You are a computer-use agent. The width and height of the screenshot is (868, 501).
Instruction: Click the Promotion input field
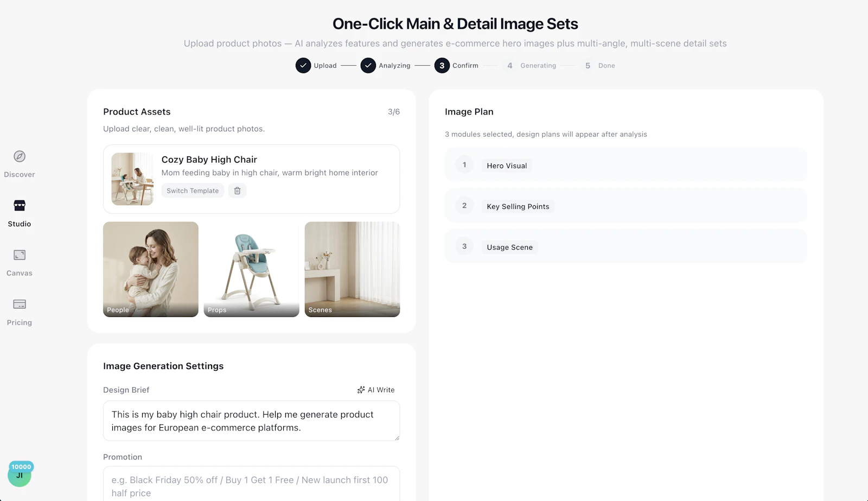(252, 484)
